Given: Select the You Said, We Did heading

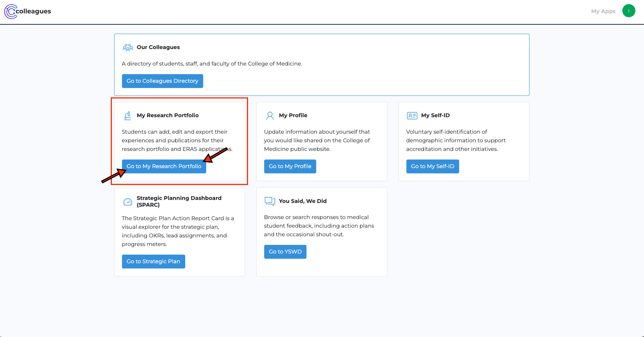Looking at the screenshot, I should (x=303, y=201).
